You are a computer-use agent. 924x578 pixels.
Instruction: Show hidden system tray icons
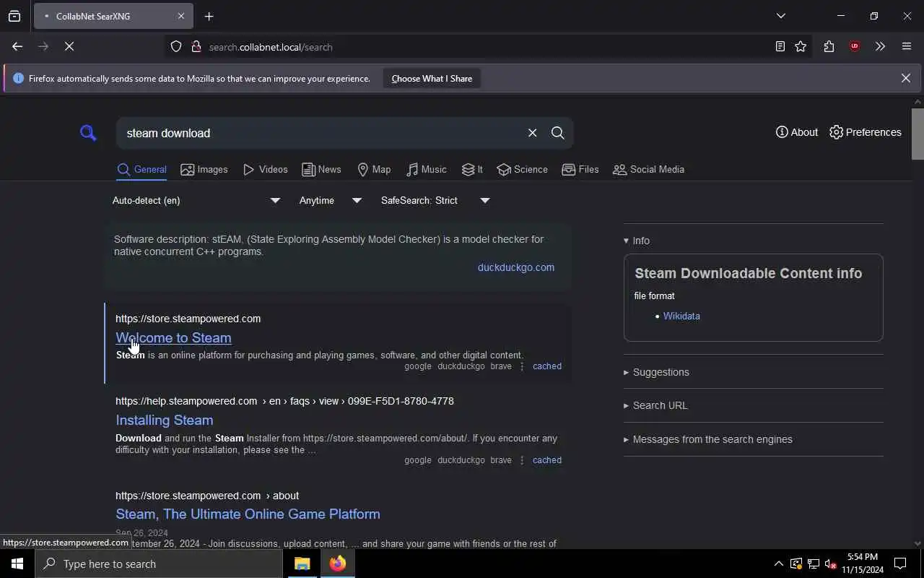[x=778, y=564]
